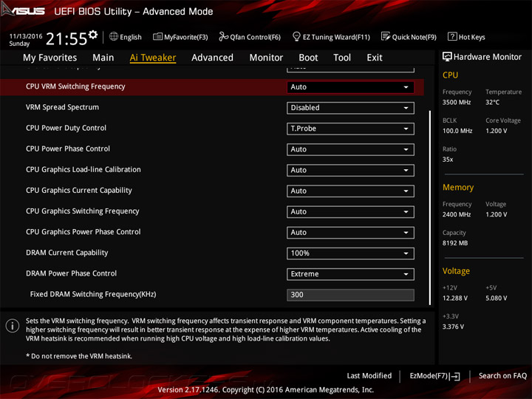
Task: Launch Qfan Control(F6)
Action: click(250, 37)
